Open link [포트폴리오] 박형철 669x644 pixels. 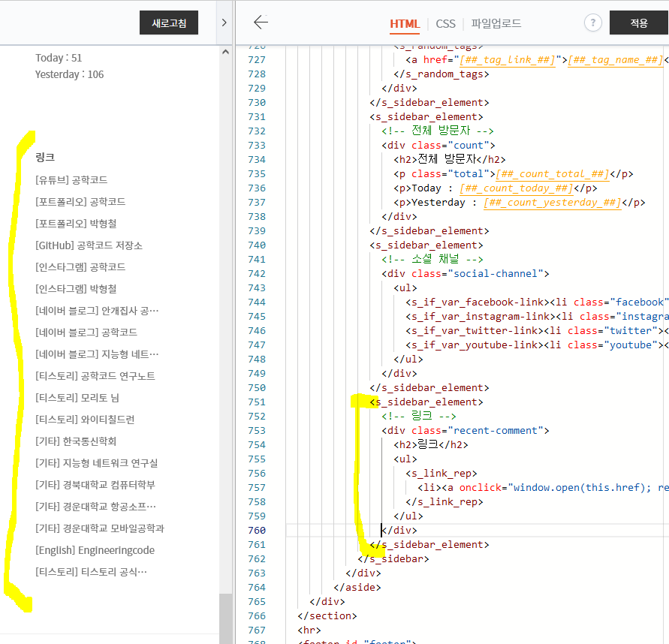pyautogui.click(x=76, y=224)
